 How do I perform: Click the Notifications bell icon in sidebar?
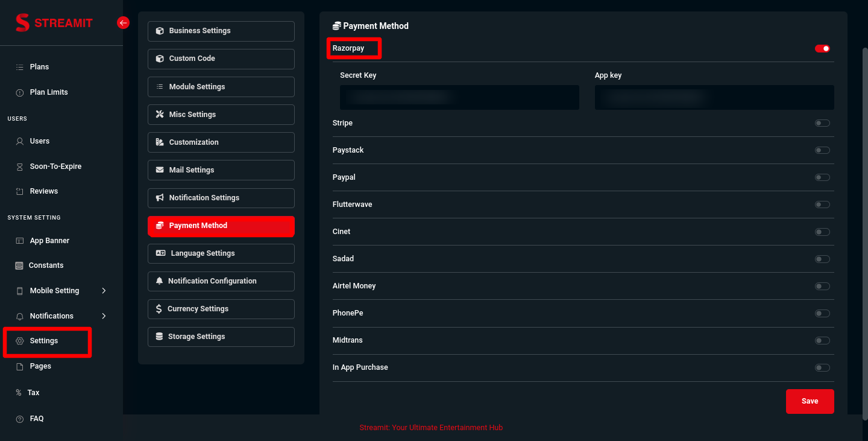(x=19, y=316)
